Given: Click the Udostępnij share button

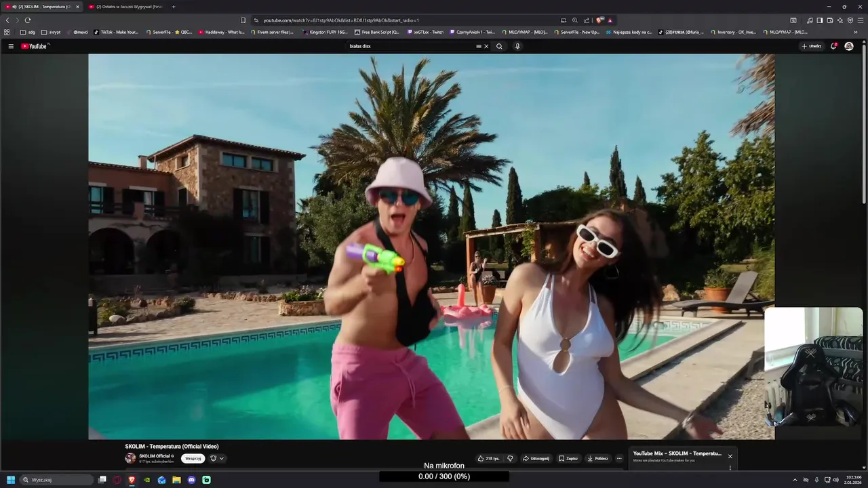Looking at the screenshot, I should click(536, 458).
